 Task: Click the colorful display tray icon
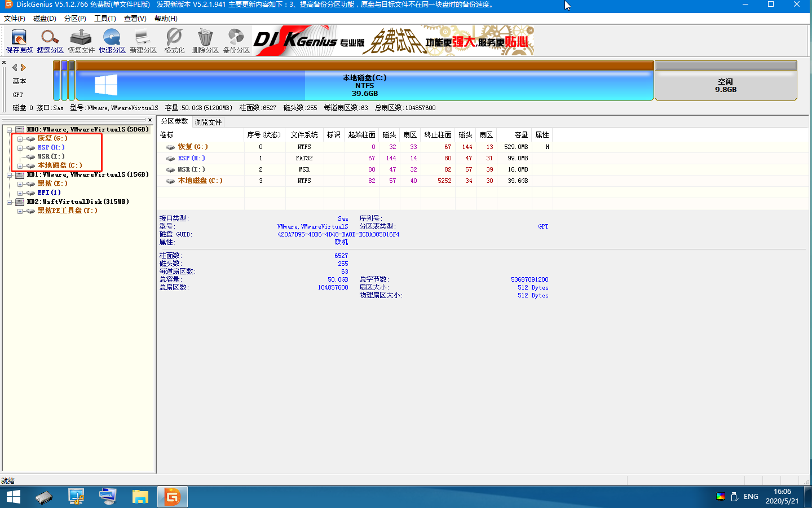tap(721, 497)
